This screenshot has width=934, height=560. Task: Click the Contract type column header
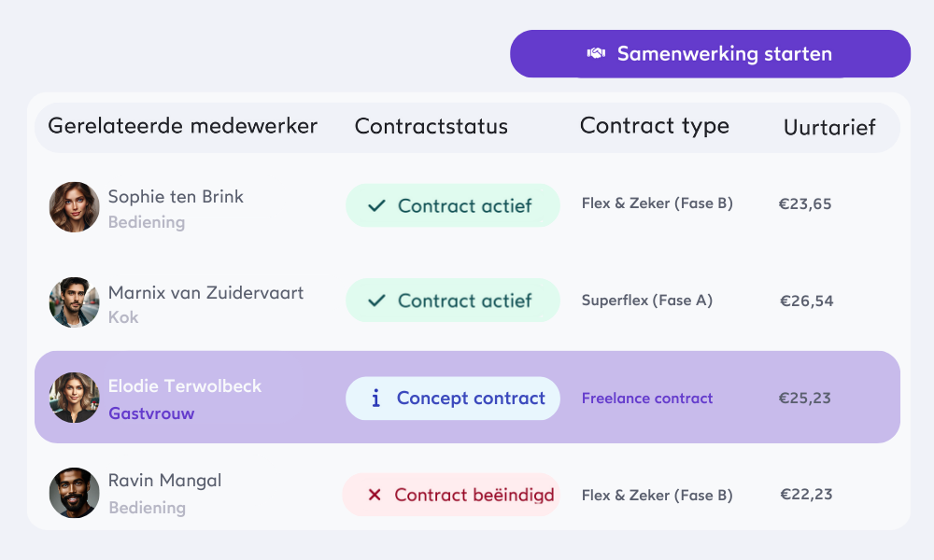tap(655, 126)
